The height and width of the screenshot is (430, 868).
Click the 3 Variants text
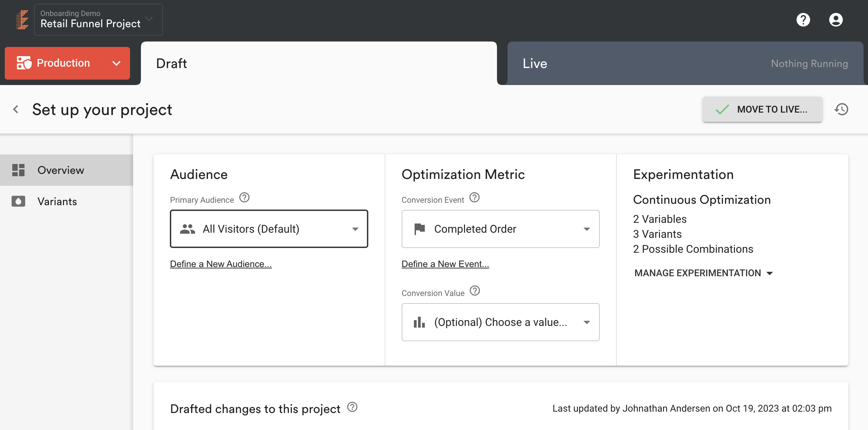(657, 234)
